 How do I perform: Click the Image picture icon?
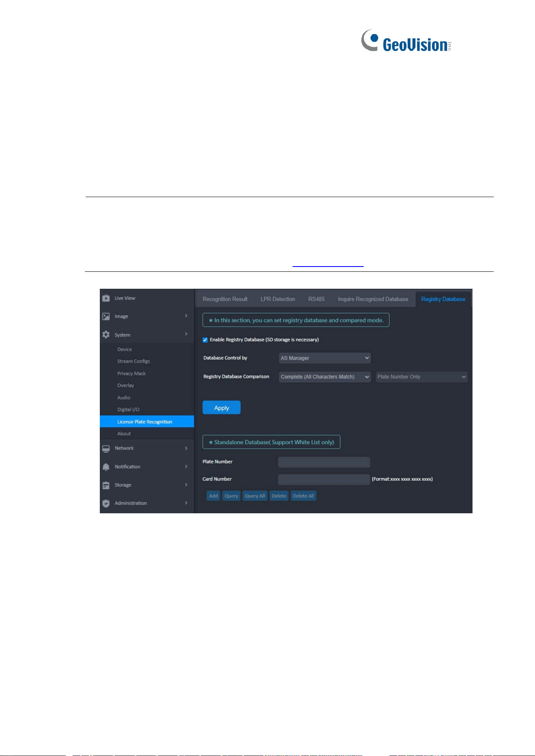pyautogui.click(x=106, y=316)
